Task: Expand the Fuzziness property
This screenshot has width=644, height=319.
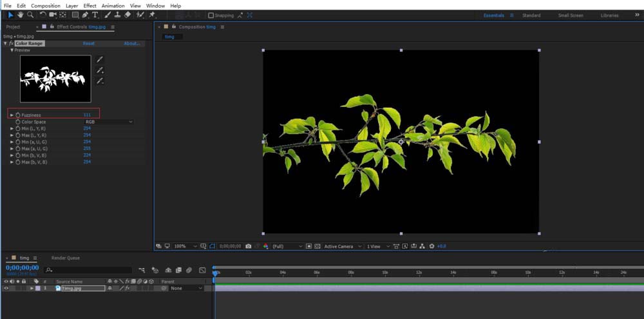Action: tap(12, 115)
